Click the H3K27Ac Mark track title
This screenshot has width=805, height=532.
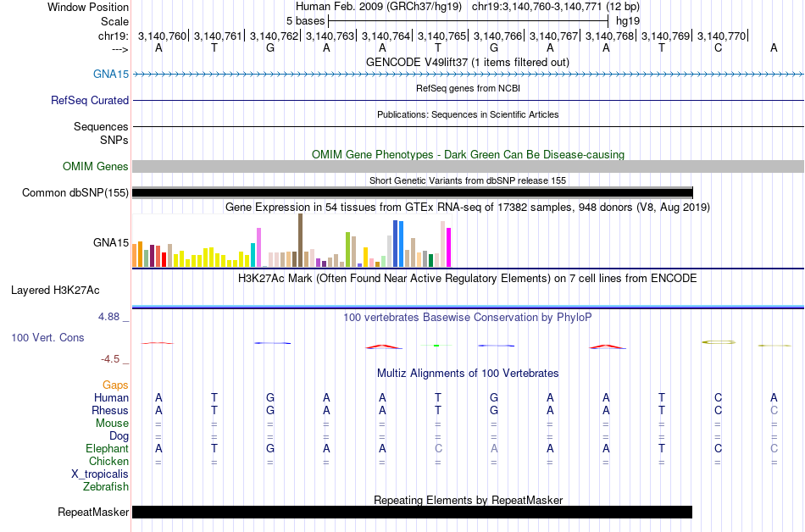click(x=467, y=278)
